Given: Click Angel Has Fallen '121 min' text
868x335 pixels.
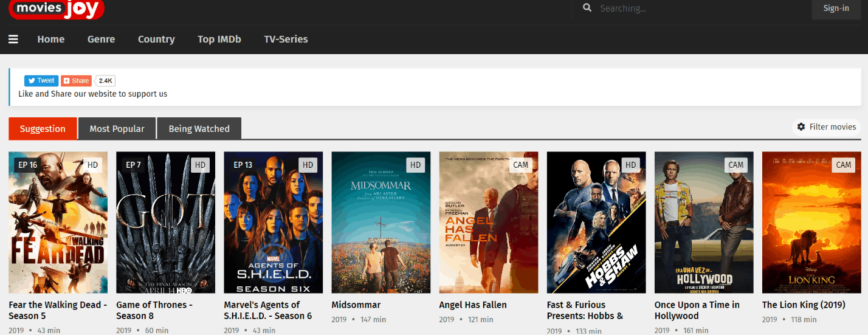Looking at the screenshot, I should pos(481,319).
